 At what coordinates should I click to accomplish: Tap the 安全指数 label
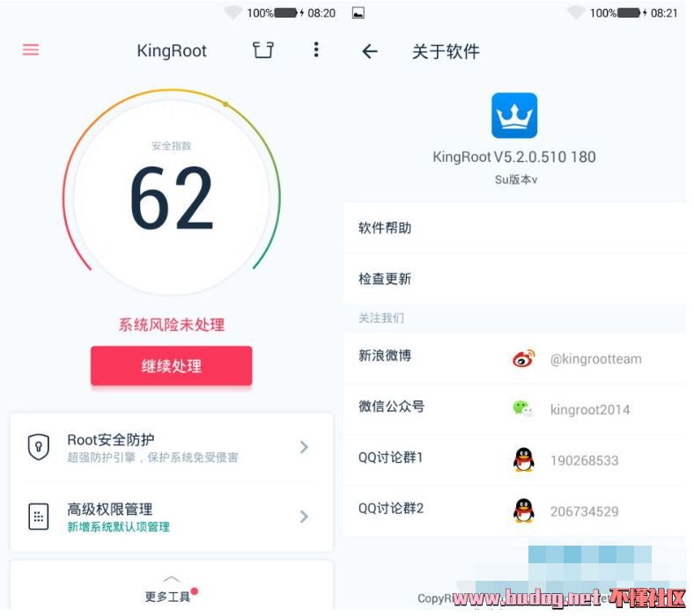(171, 146)
